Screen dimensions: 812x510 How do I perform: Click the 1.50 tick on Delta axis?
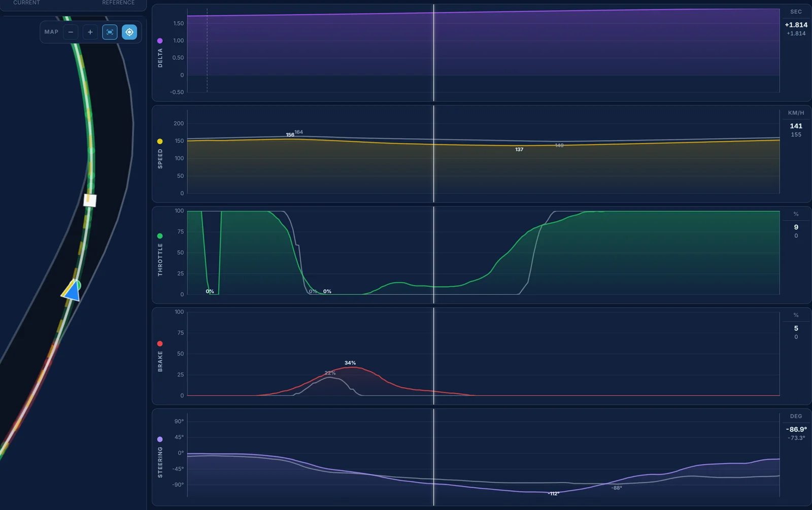178,23
